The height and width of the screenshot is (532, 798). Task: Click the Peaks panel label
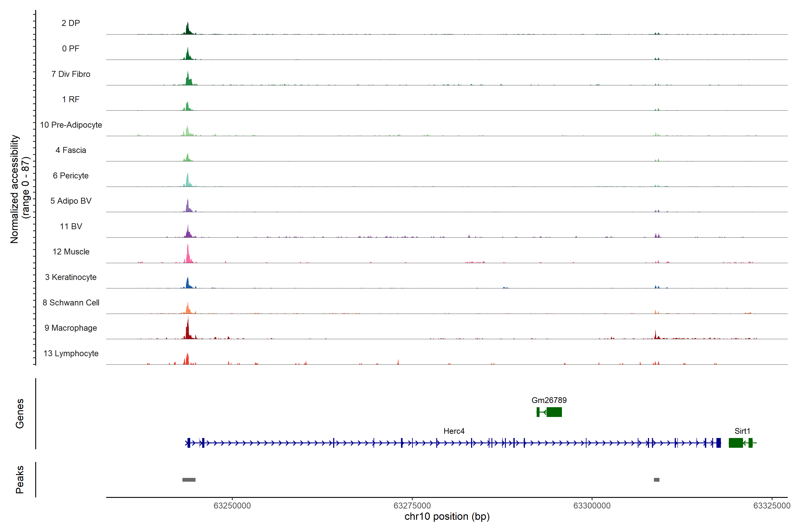point(20,479)
